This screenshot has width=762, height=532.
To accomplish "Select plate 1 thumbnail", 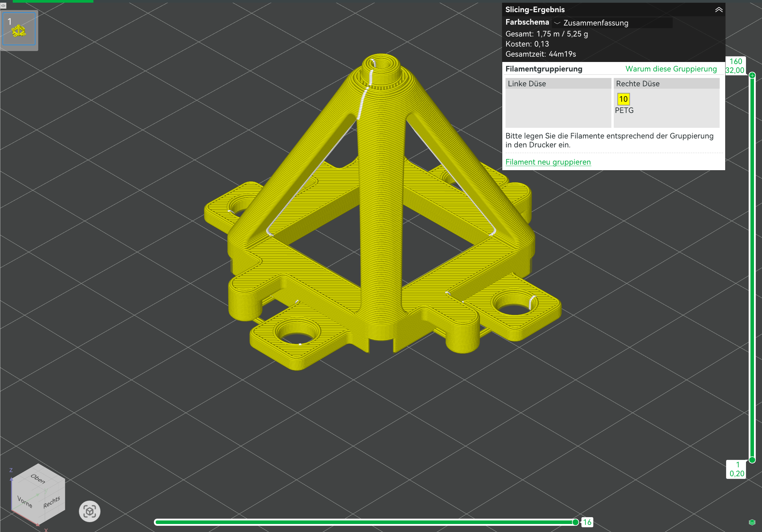I will 19,29.
